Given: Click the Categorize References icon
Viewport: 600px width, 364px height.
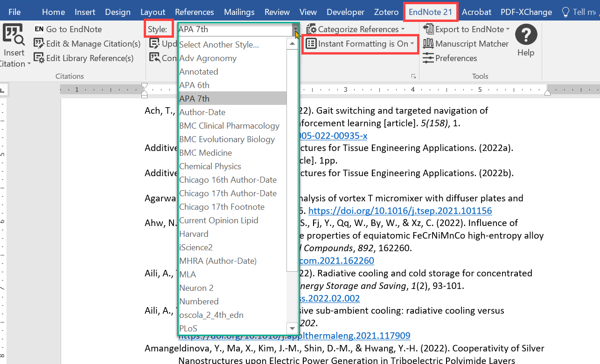Looking at the screenshot, I should click(311, 29).
